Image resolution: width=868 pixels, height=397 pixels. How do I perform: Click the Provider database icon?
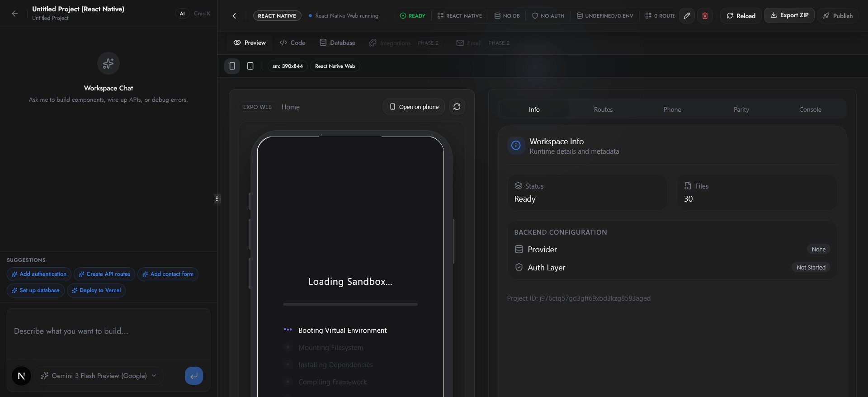[x=519, y=249]
